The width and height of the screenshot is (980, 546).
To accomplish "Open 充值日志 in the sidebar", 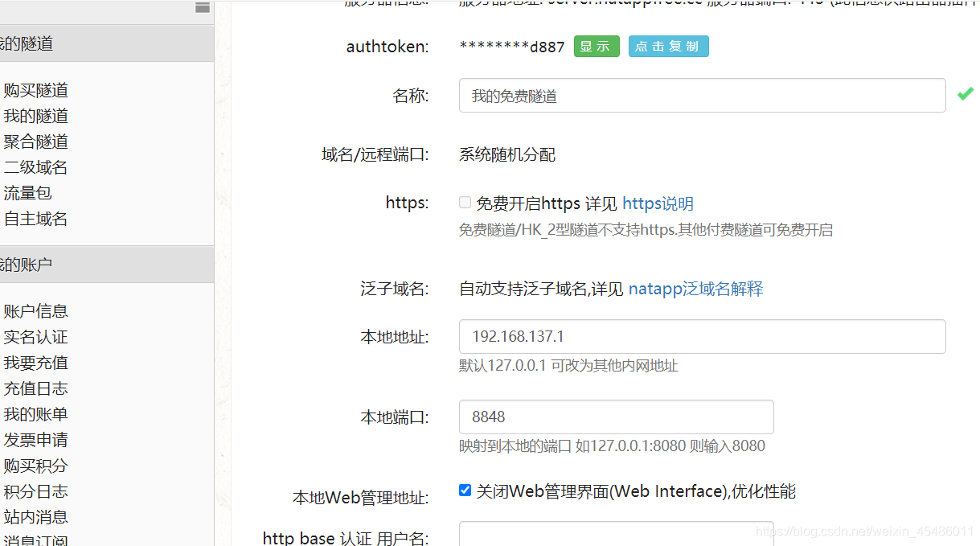I will [35, 388].
